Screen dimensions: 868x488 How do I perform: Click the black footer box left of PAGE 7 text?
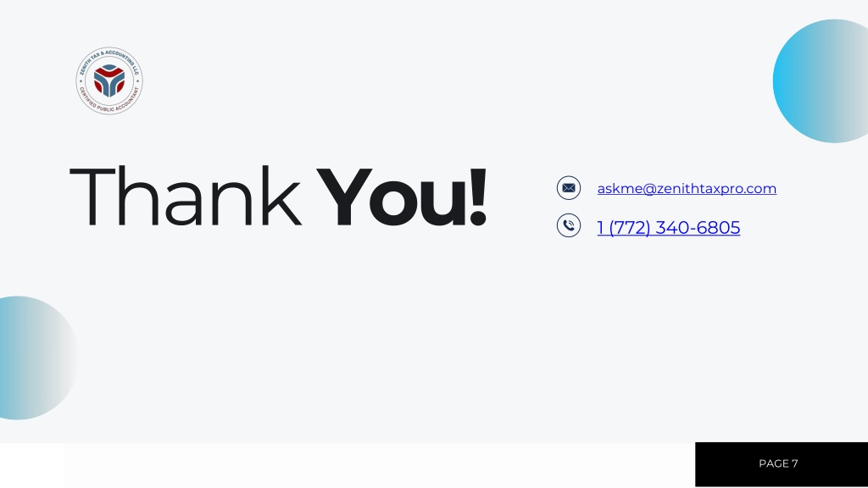tap(726, 464)
